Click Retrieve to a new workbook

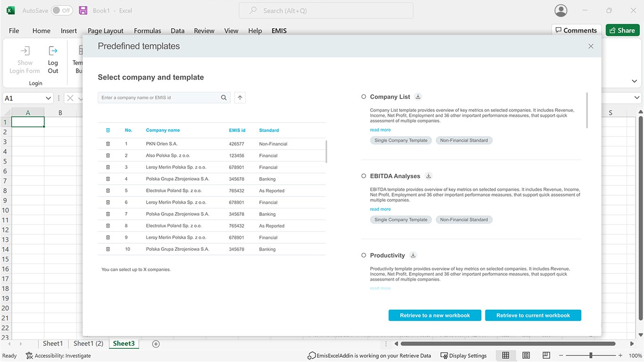(435, 315)
